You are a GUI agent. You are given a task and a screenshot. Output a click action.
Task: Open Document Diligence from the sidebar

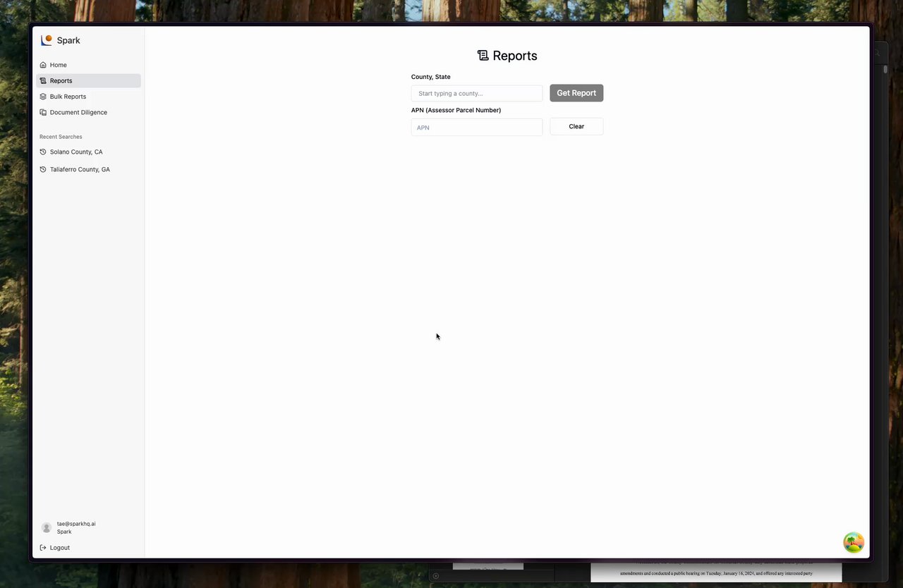point(88,112)
